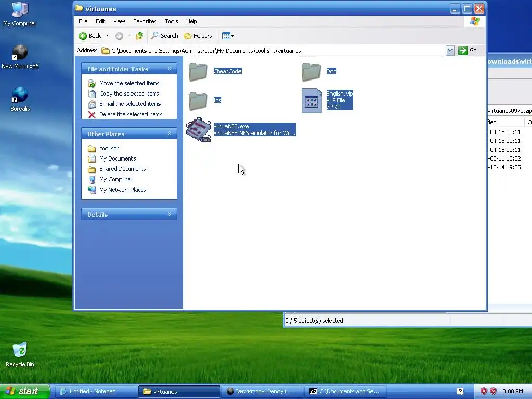Open the CheatCode folder icon
Viewport: 532px width, 399px height.
(x=198, y=72)
